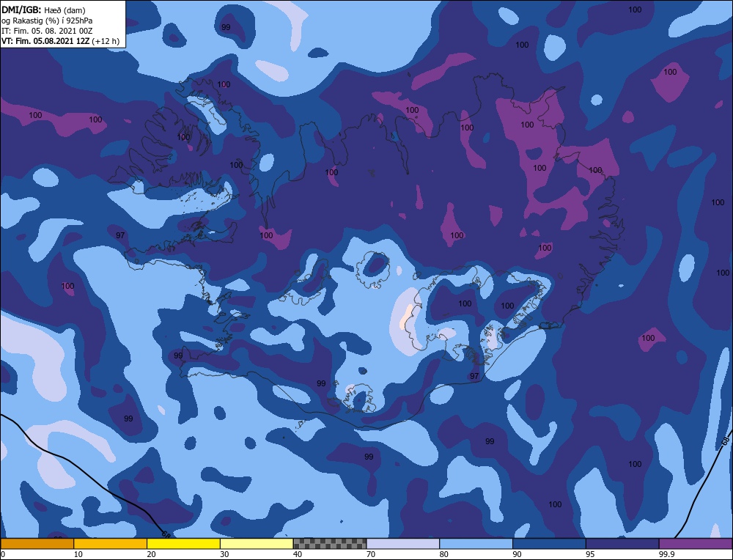
Task: Pick the lavender 70–80 legend swatch
Action: point(403,544)
